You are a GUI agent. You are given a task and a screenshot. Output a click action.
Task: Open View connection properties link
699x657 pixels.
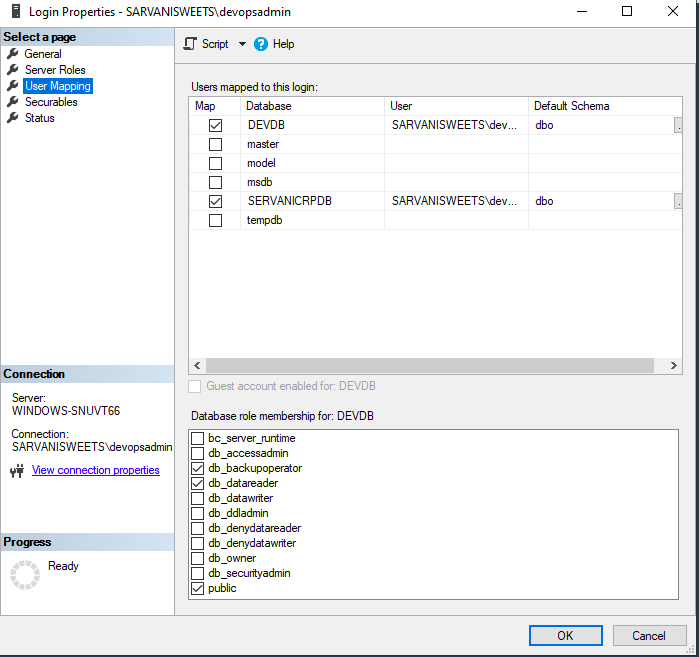coord(95,470)
